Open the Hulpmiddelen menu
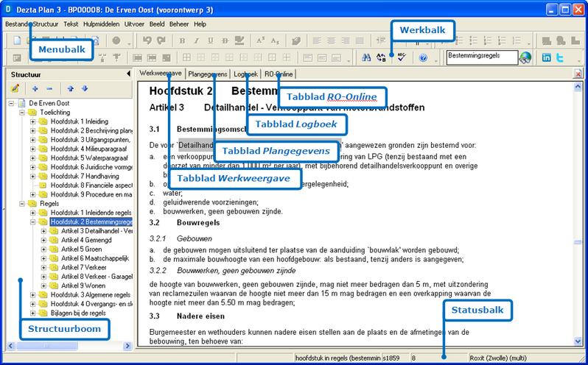Image resolution: width=588 pixels, height=365 pixels. coord(101,24)
